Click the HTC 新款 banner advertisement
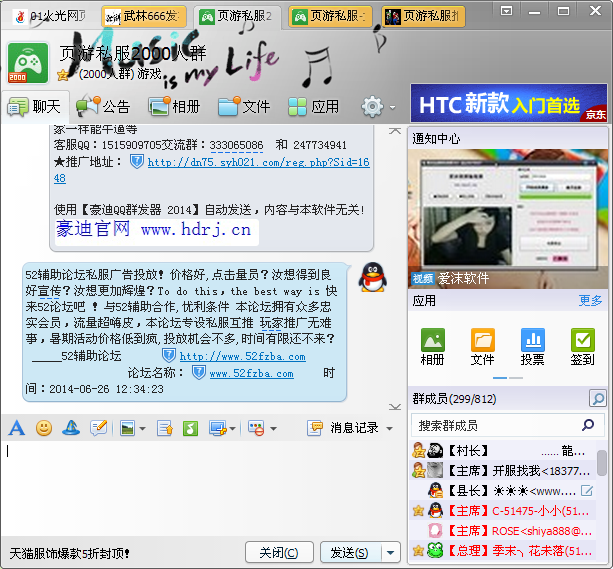The height and width of the screenshot is (569, 613). click(x=509, y=103)
